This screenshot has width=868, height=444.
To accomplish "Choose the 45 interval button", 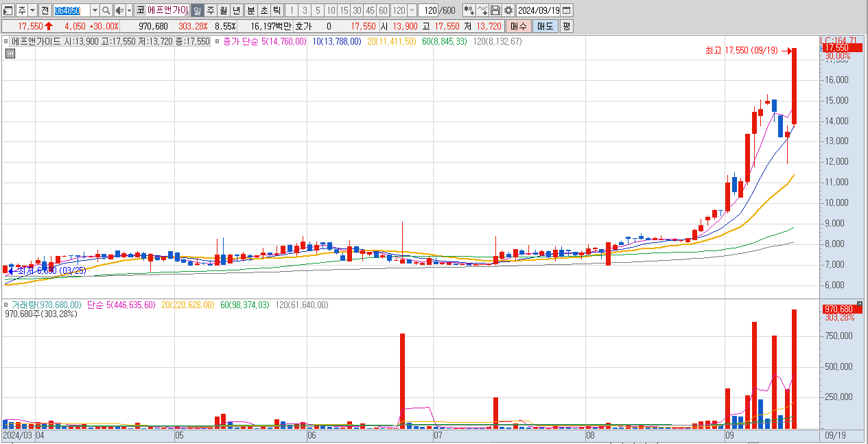I will [370, 10].
